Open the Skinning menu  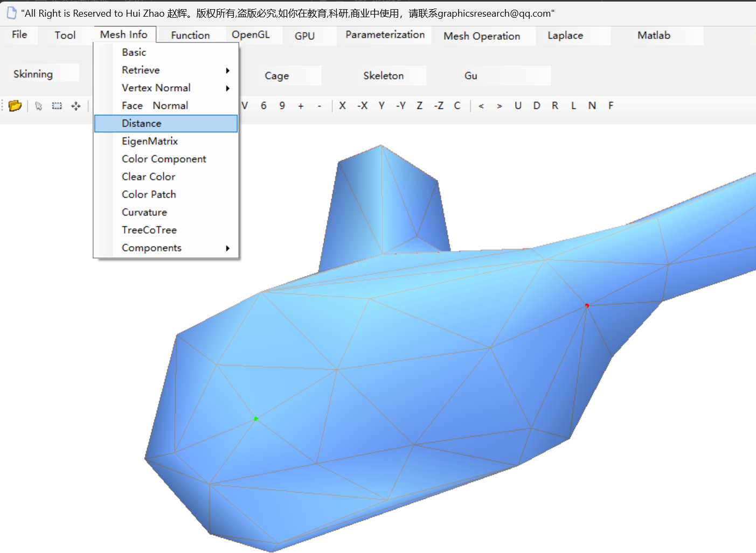coord(33,74)
